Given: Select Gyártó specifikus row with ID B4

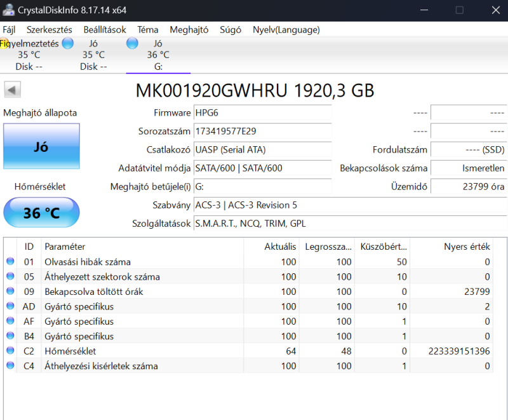Looking at the screenshot, I should coord(249,336).
